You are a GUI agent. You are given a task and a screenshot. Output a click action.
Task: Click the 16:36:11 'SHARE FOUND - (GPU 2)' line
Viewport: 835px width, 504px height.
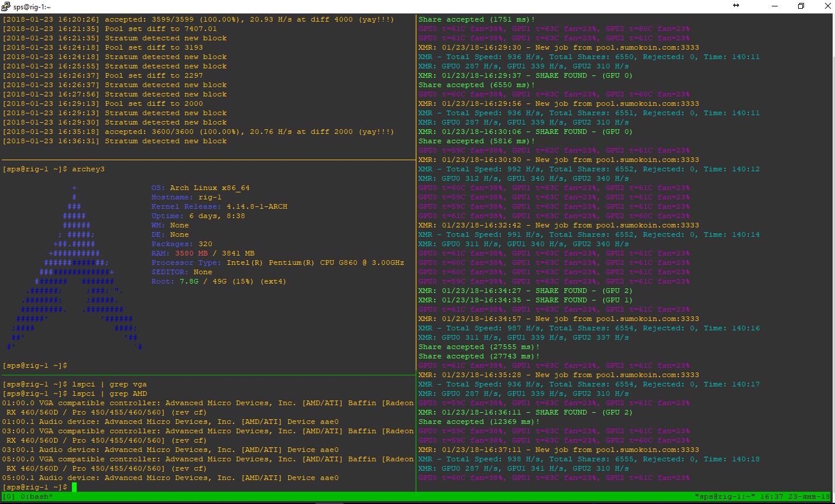(x=525, y=412)
